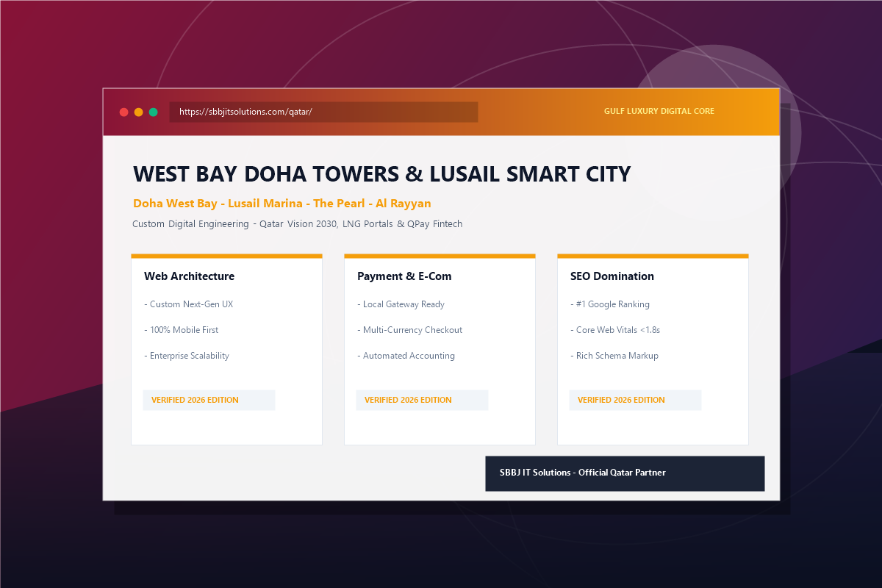Open the SEO Domination card title

coord(612,276)
